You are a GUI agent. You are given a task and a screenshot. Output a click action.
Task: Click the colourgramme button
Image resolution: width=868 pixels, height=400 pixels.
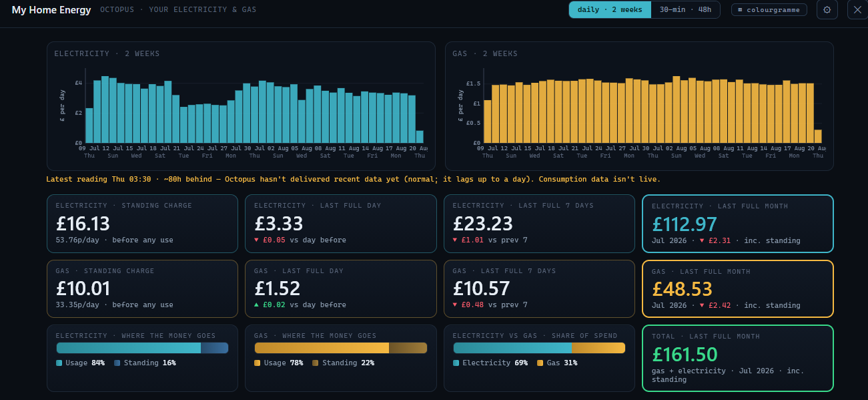(x=769, y=10)
